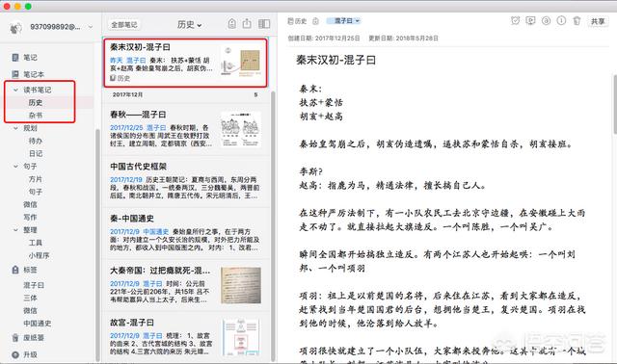Click the add-tag icon beside 历史 in note header
The width and height of the screenshot is (617, 364).
pos(315,21)
